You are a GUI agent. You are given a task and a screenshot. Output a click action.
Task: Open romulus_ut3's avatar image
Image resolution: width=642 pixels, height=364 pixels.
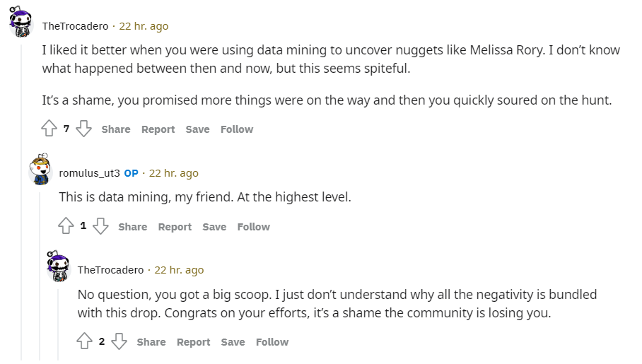[x=40, y=169]
